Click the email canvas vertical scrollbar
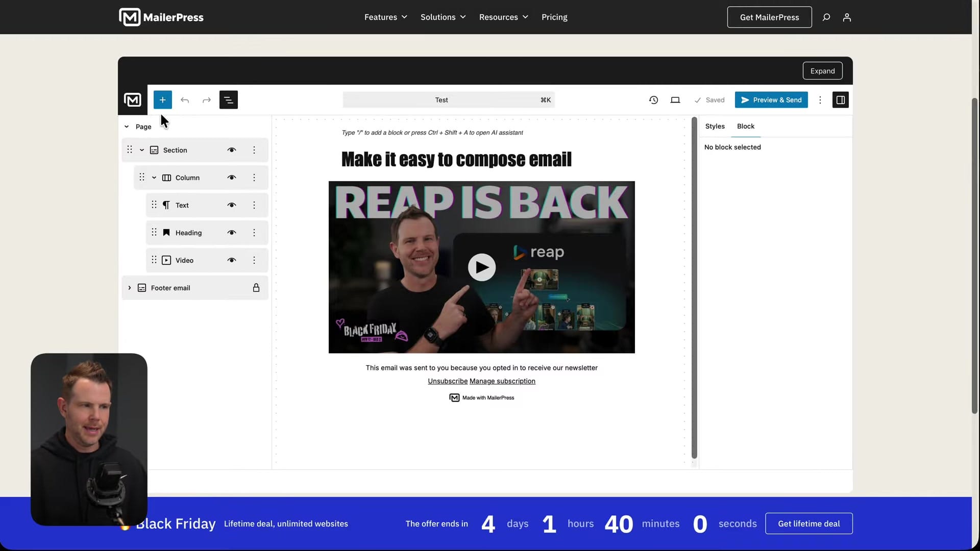The height and width of the screenshot is (551, 980). [694, 288]
